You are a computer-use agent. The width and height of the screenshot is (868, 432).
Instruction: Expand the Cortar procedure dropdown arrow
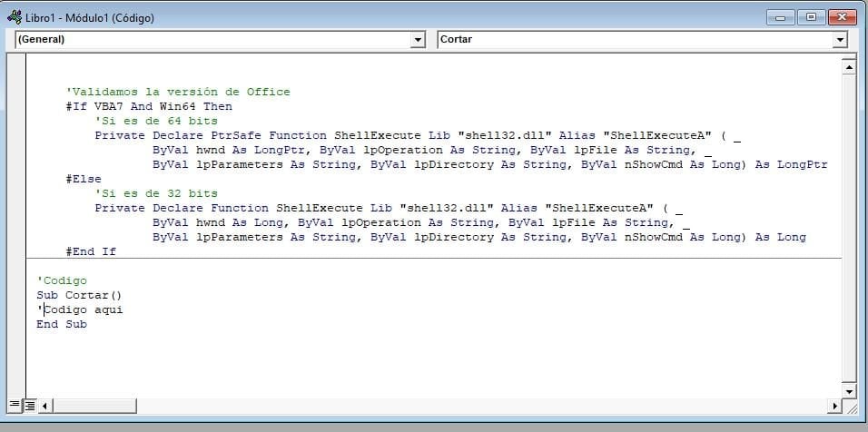(839, 40)
